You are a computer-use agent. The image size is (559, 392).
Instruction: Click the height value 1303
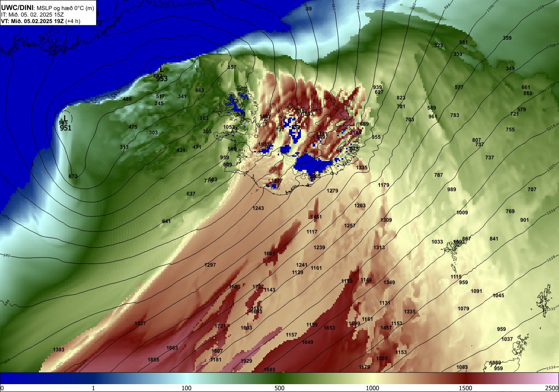(x=59, y=350)
